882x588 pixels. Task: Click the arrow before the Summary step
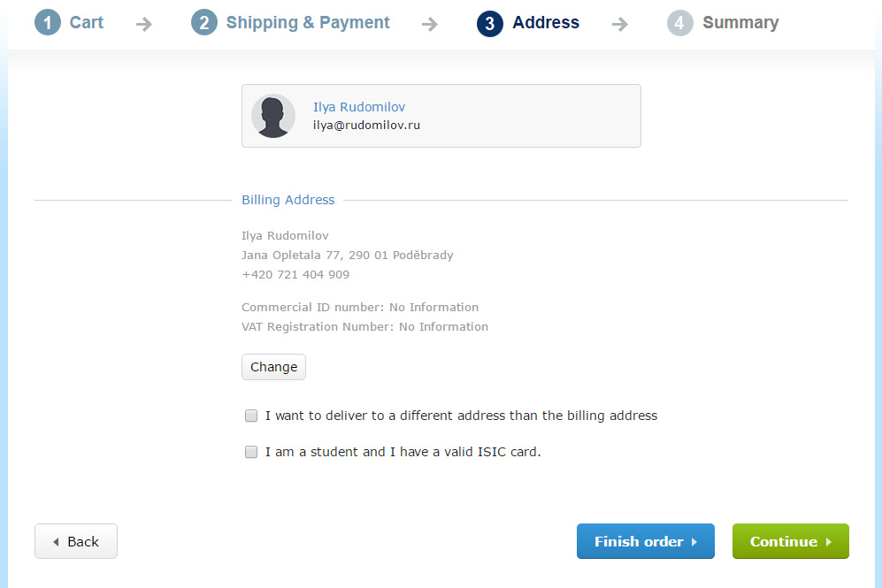point(620,24)
